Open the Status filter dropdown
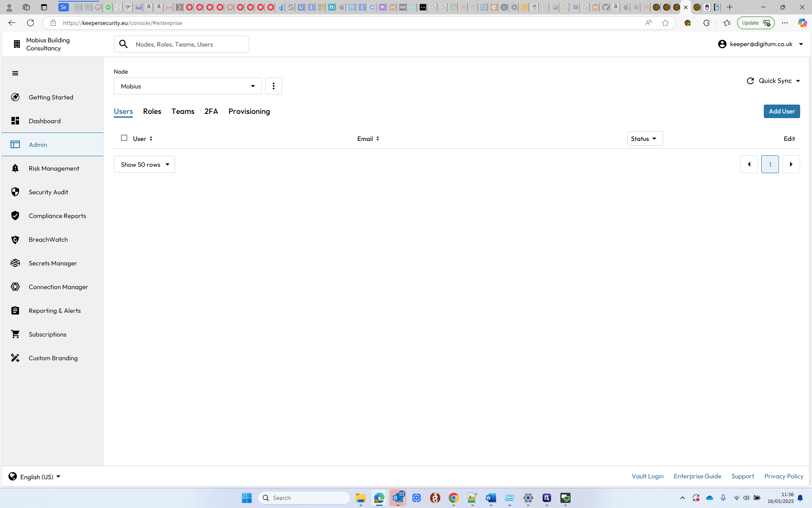Screen dimensions: 812x508 click(x=645, y=139)
